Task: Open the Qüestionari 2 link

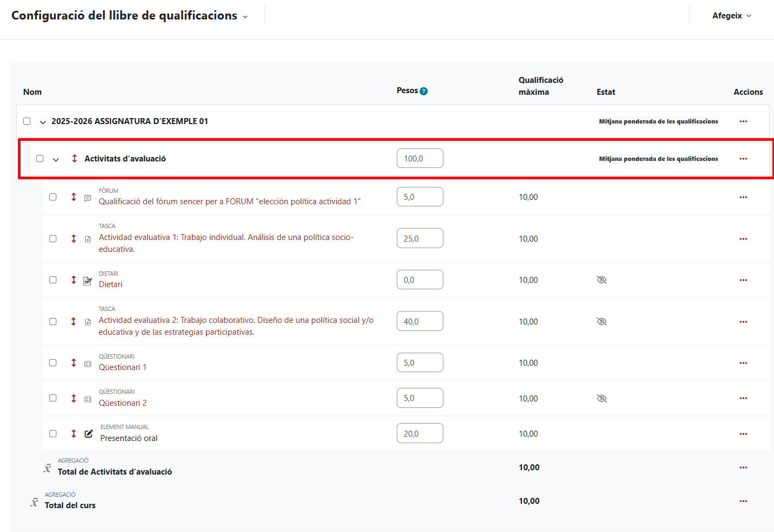Action: click(122, 403)
